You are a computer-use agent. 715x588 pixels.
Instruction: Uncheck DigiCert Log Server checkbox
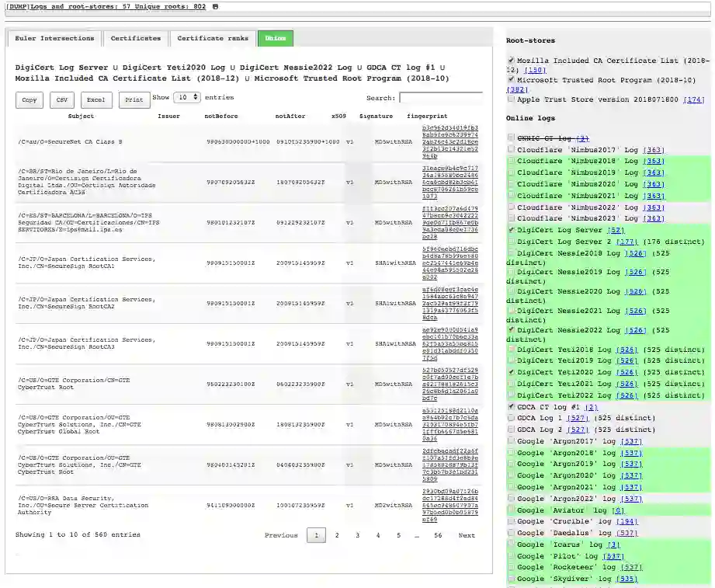pos(511,230)
